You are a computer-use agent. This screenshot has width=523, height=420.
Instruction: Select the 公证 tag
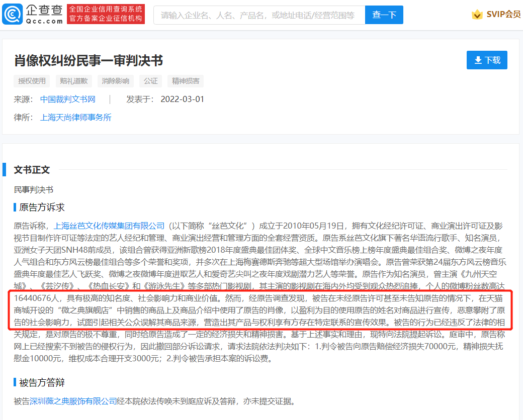tap(151, 81)
